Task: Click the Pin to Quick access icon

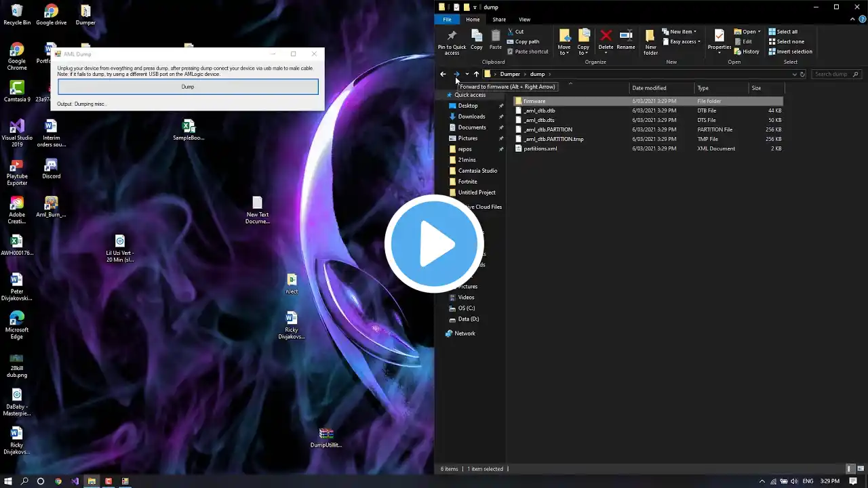Action: pyautogui.click(x=452, y=41)
